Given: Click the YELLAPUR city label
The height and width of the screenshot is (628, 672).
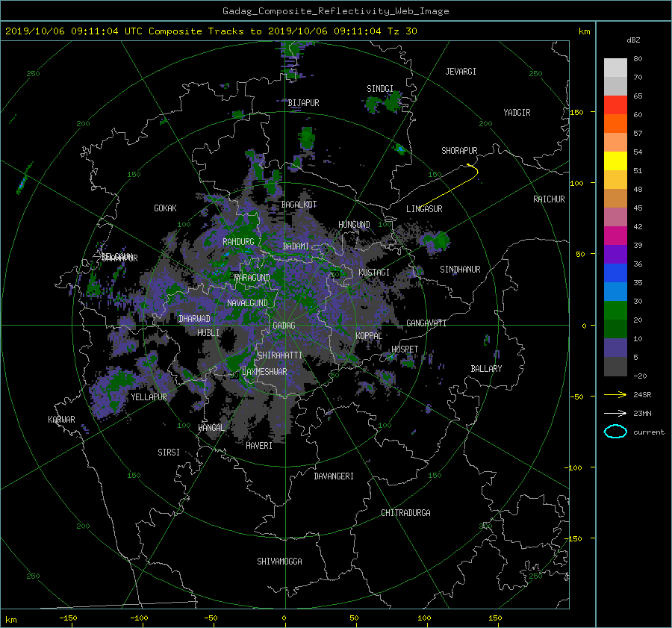Looking at the screenshot, I should coord(149,397).
